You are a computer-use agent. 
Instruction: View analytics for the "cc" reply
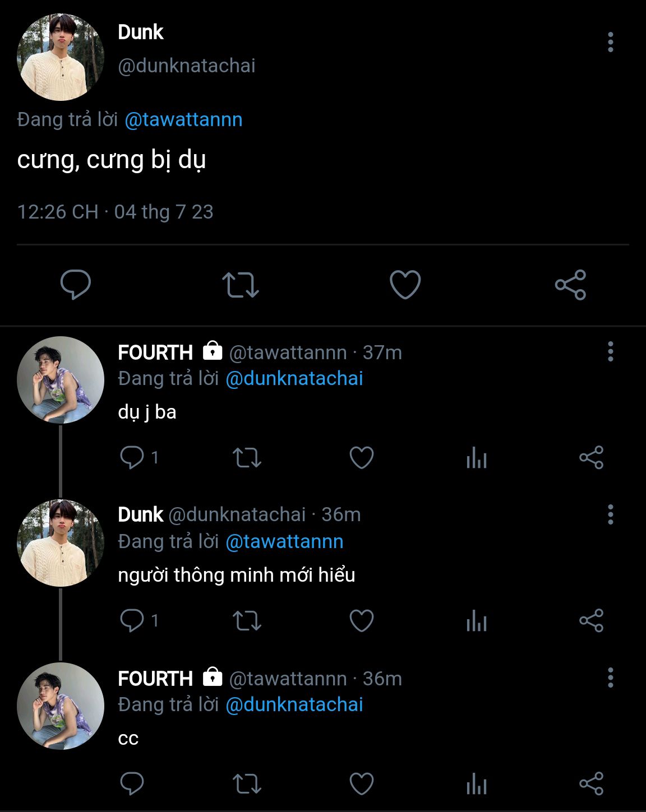[x=476, y=783]
